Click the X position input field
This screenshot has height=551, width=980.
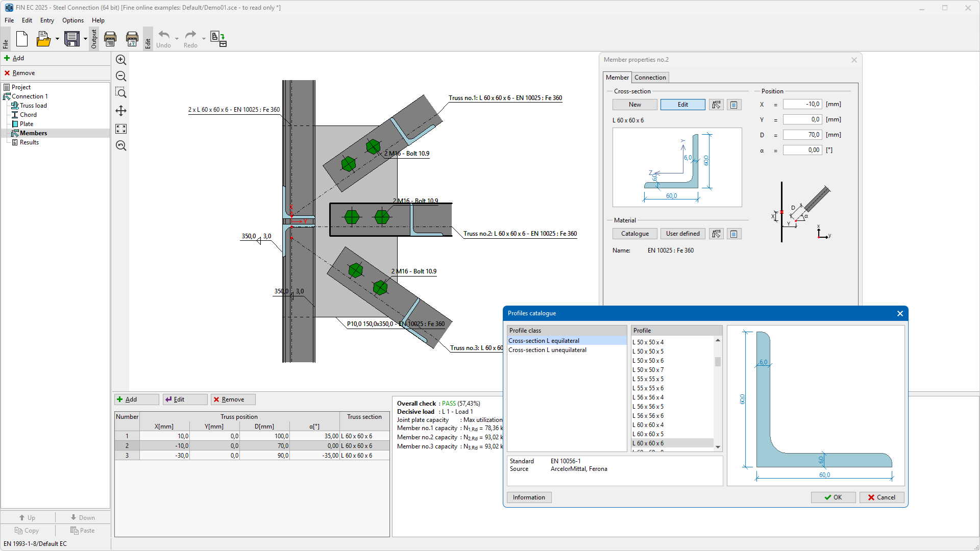point(802,104)
